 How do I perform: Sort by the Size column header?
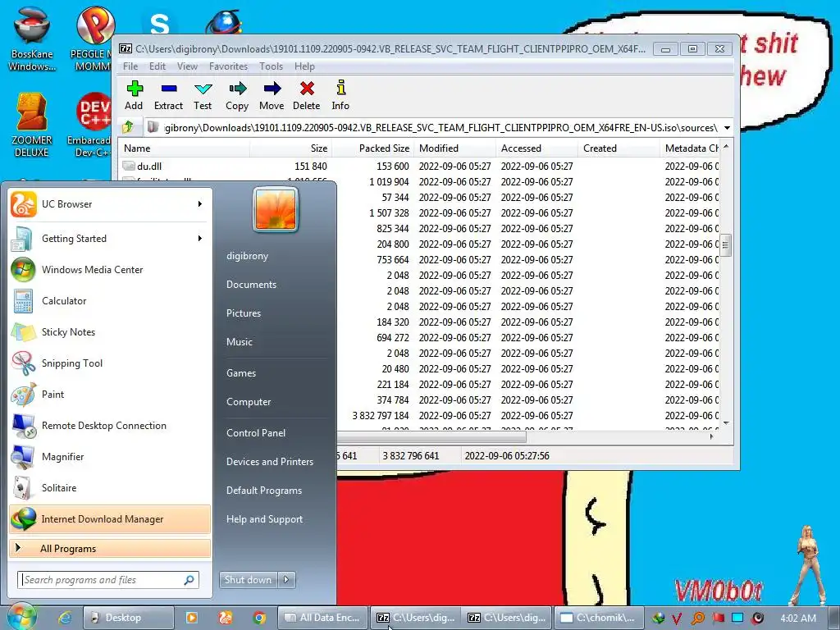click(291, 148)
